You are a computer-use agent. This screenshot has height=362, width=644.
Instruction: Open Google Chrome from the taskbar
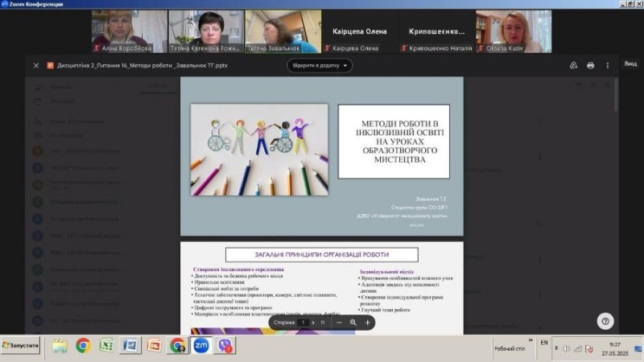82,346
